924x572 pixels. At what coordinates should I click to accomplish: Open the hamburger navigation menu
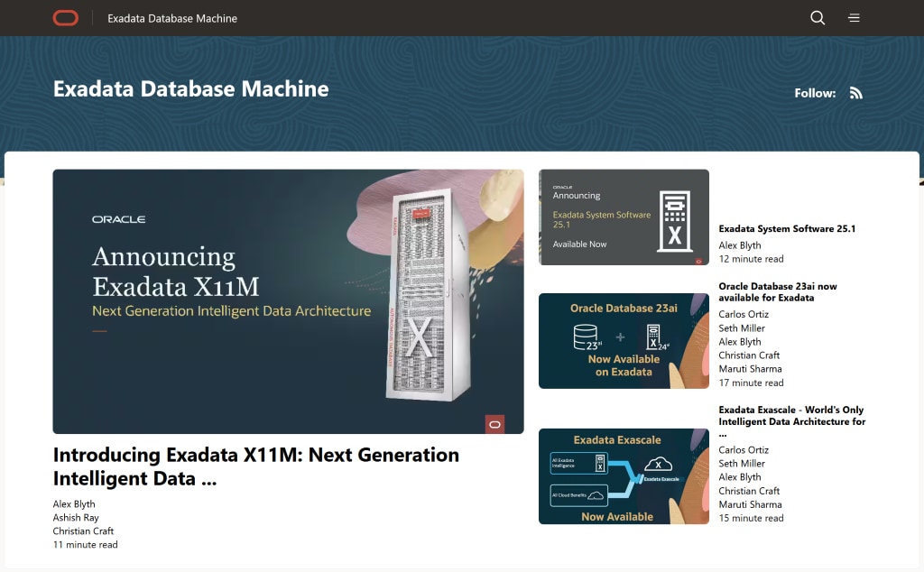tap(854, 17)
